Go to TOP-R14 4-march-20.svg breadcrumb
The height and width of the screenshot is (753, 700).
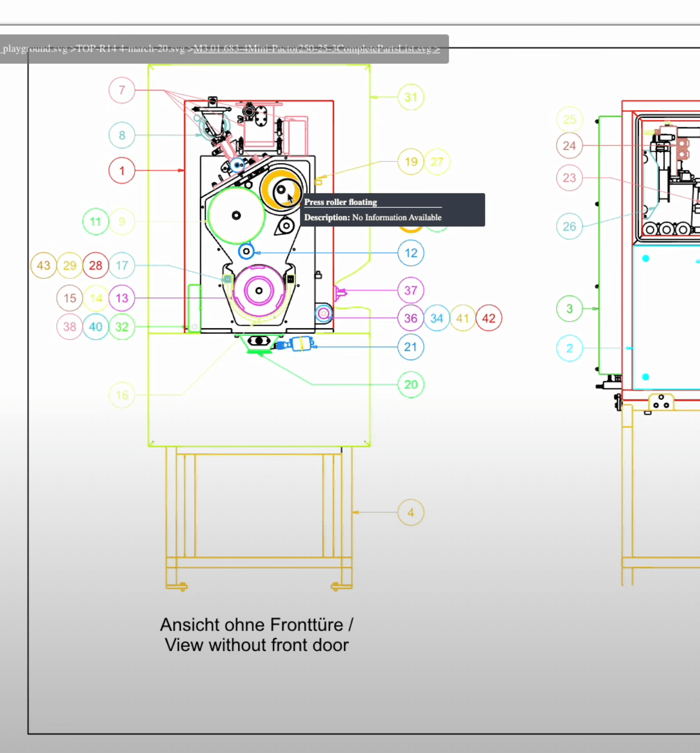click(x=130, y=49)
